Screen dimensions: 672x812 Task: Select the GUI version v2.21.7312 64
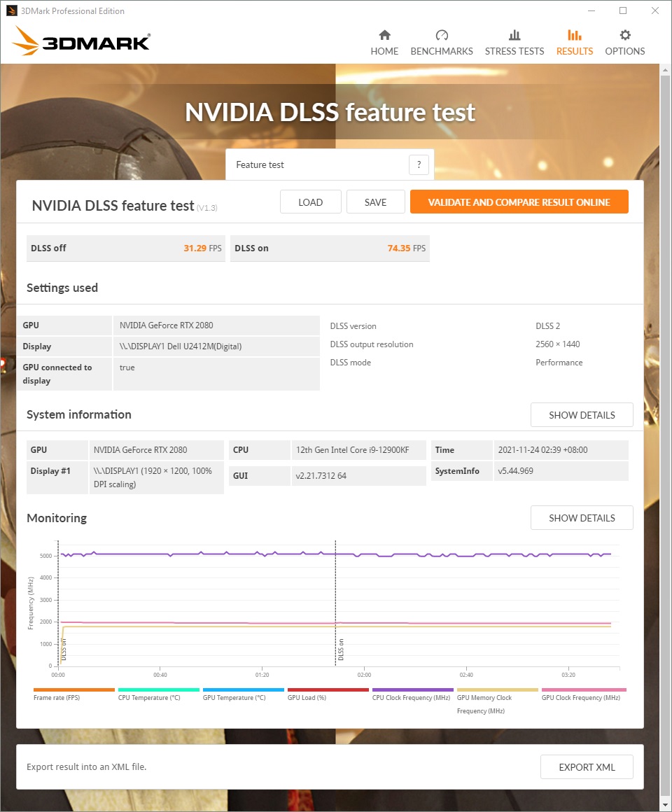[321, 475]
